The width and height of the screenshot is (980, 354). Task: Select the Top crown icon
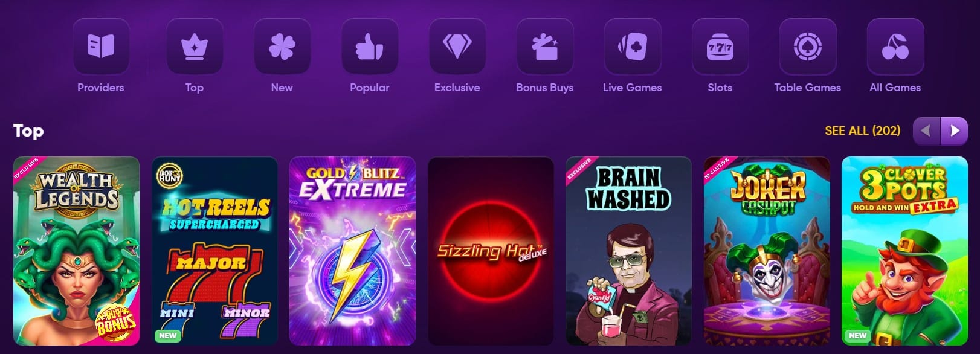pyautogui.click(x=195, y=47)
